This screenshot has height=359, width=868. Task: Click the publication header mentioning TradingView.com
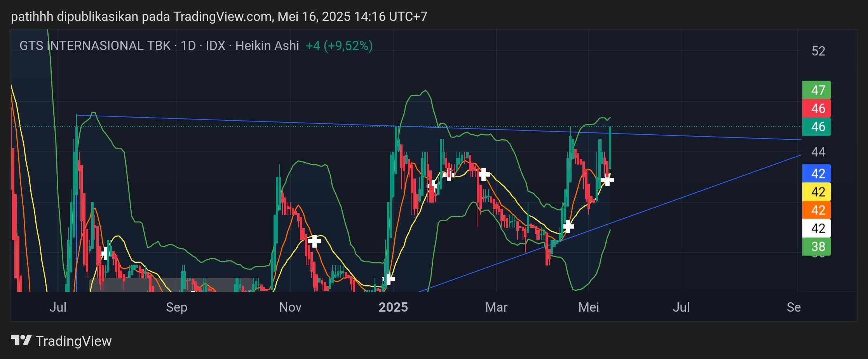219,16
